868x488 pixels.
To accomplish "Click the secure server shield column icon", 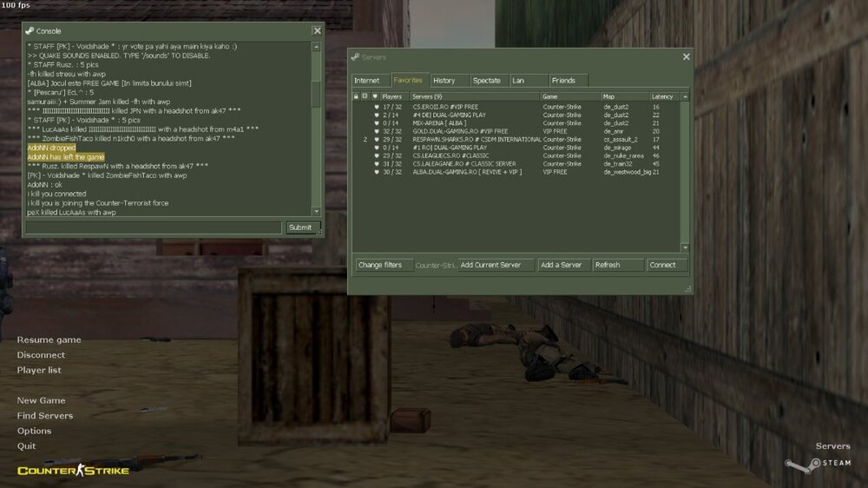I will click(x=365, y=96).
